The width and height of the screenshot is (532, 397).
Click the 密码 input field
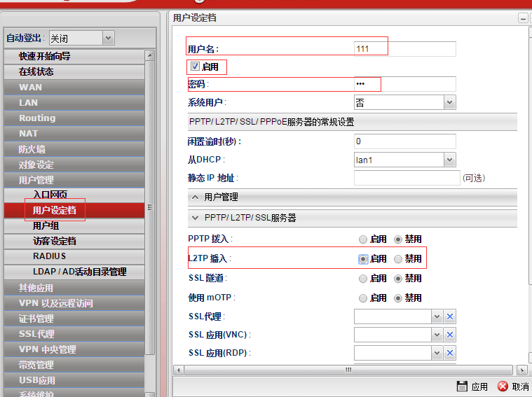(404, 84)
